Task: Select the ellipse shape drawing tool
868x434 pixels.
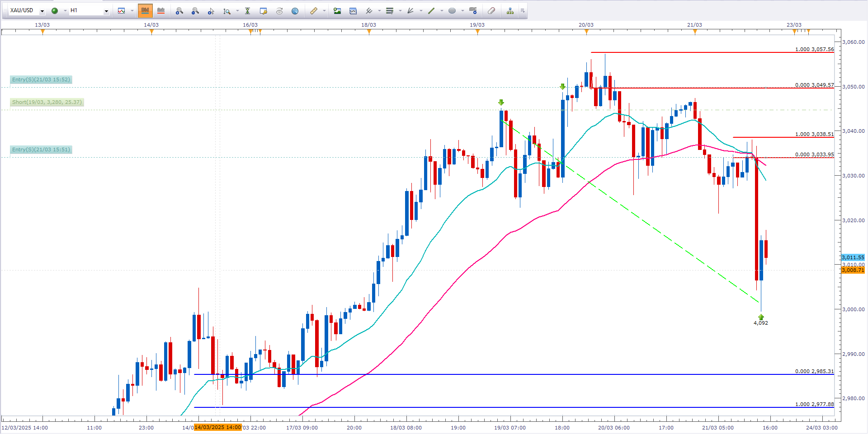Action: [452, 11]
